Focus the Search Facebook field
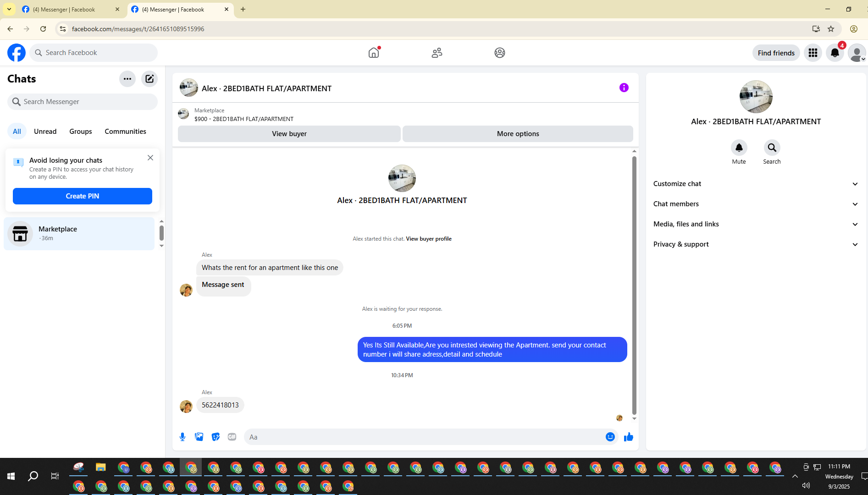This screenshot has width=868, height=495. [x=94, y=53]
